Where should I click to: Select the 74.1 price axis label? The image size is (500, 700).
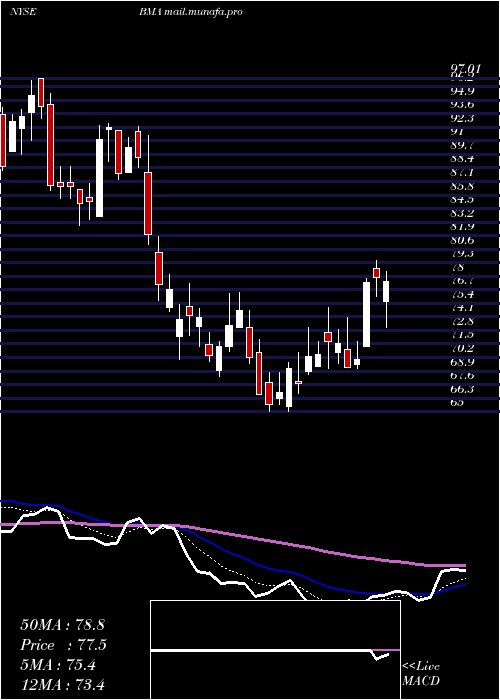tap(462, 308)
